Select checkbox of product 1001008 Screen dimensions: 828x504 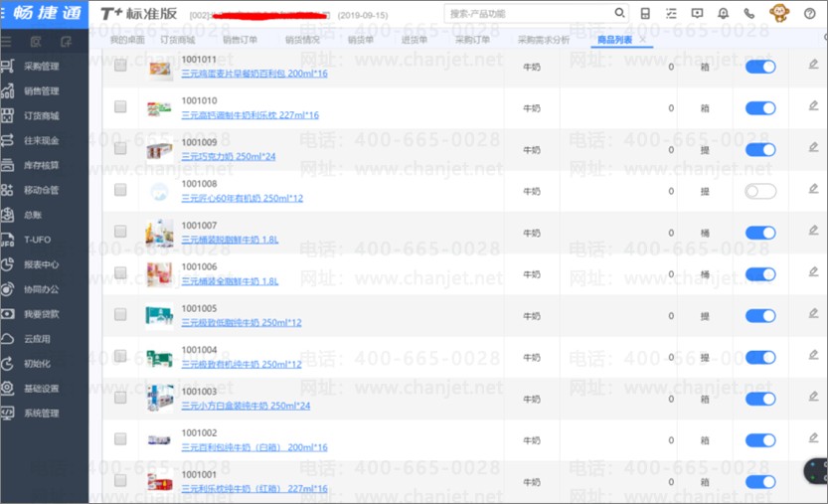click(x=120, y=190)
